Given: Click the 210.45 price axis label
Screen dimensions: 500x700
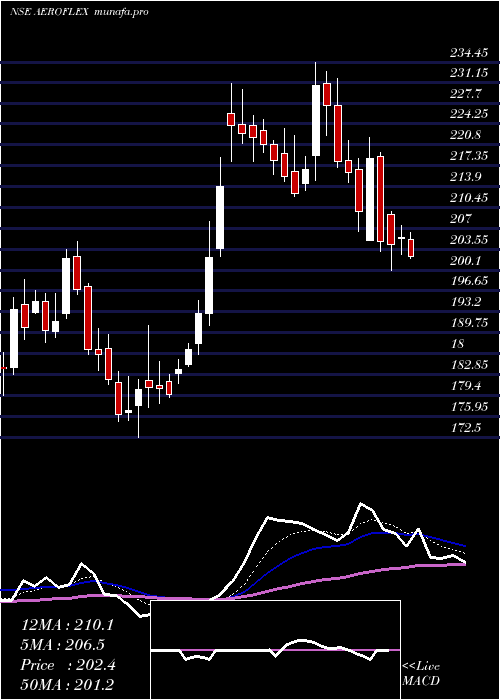Looking at the screenshot, I should click(x=469, y=197).
